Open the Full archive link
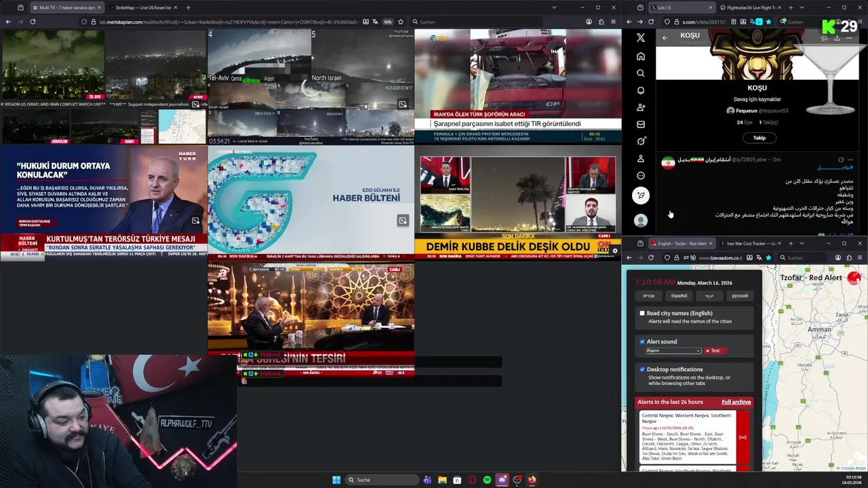The height and width of the screenshot is (488, 868). [736, 402]
